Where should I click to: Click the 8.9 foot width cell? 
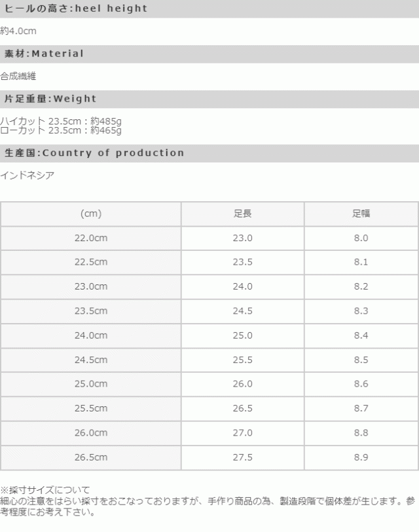(x=361, y=457)
